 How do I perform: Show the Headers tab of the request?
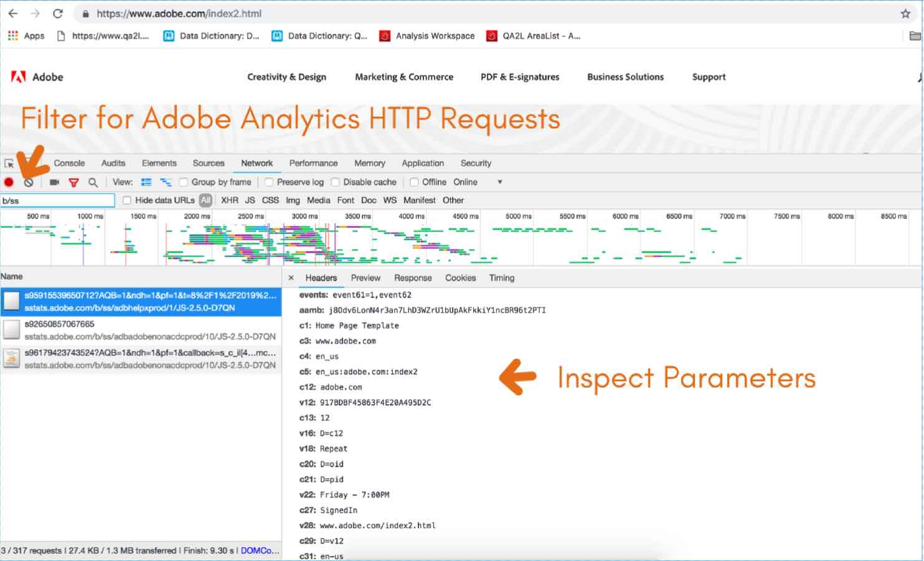pyautogui.click(x=321, y=278)
